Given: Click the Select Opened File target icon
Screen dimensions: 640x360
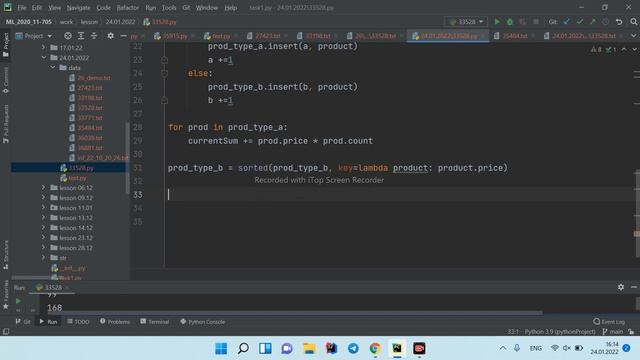Looking at the screenshot, I should click(68, 36).
